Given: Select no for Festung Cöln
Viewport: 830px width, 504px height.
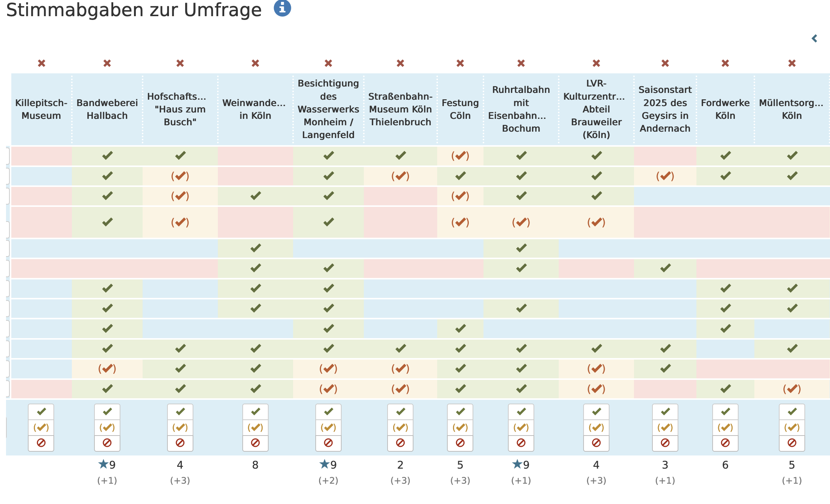Looking at the screenshot, I should coord(460,443).
